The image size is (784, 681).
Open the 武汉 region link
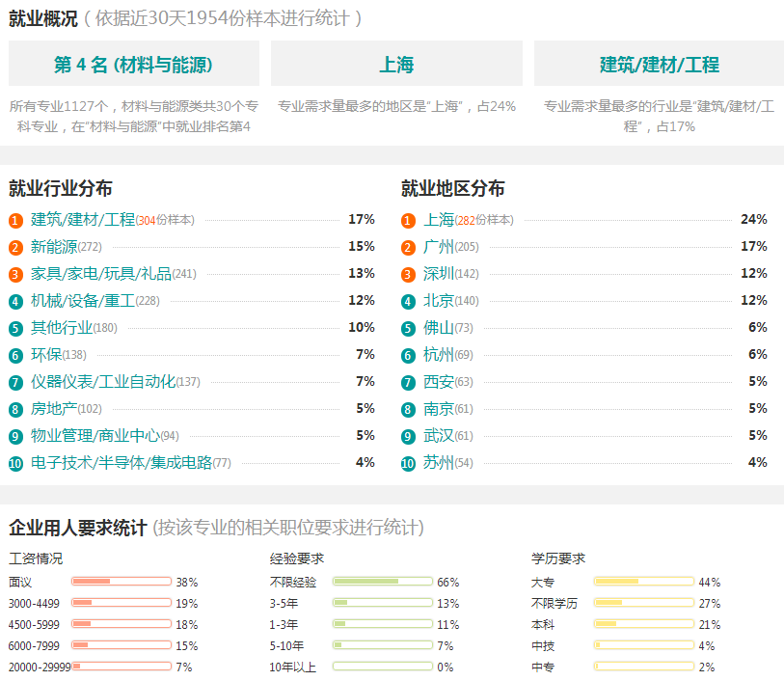(439, 435)
